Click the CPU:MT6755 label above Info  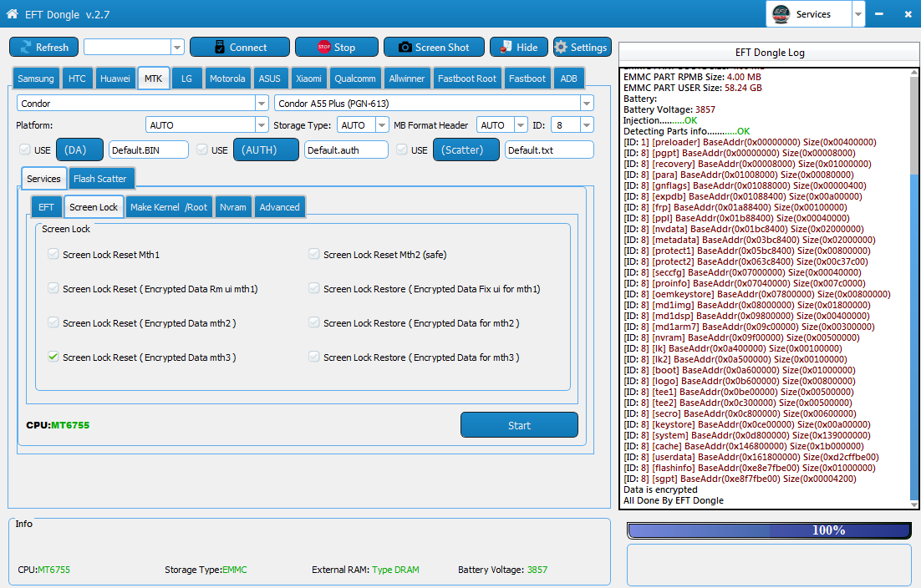59,425
